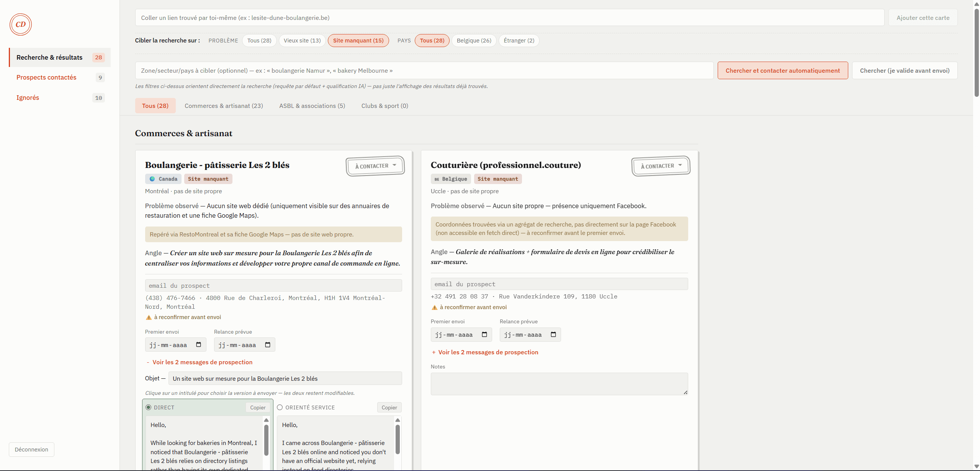Click the warning icon under Couturière address
Screen dimensions: 980x471
434,307
